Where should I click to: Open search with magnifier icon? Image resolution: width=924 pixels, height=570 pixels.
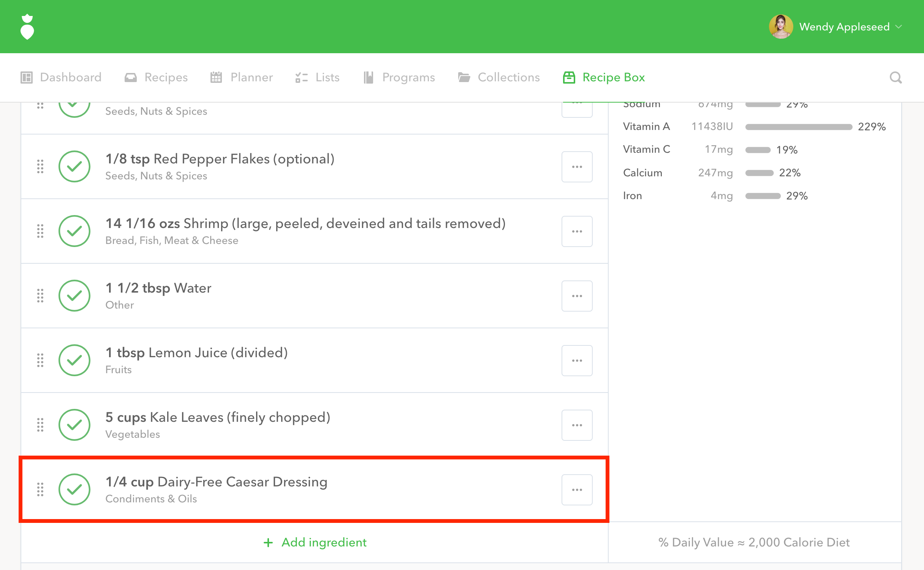[896, 78]
